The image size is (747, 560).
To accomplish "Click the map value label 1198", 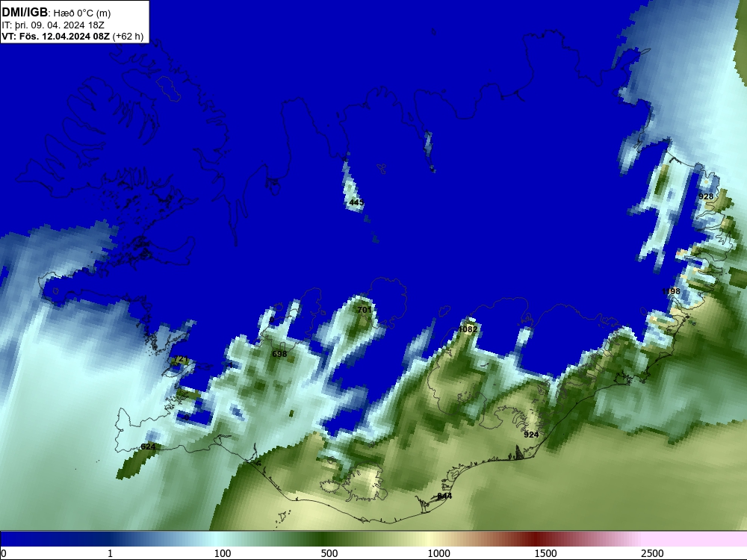I will [x=672, y=291].
